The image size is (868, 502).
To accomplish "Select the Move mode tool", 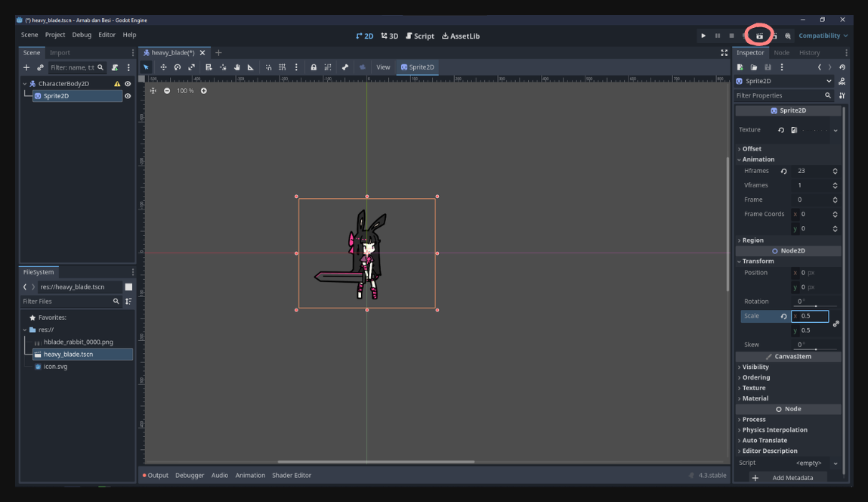I will pyautogui.click(x=163, y=67).
